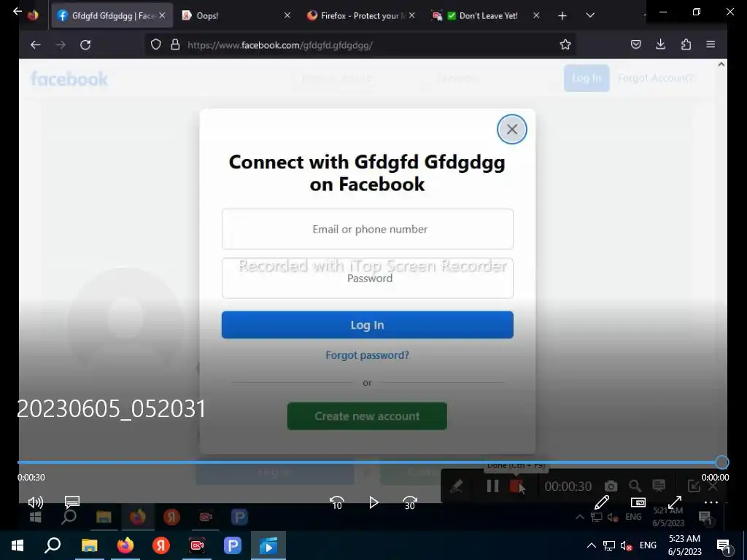
Task: Open the Firefox hamburger menu
Action: (711, 44)
